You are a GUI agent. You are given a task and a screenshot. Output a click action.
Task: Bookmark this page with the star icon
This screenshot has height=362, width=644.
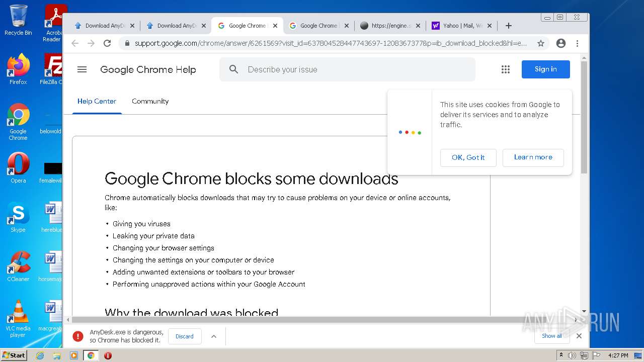pyautogui.click(x=541, y=43)
